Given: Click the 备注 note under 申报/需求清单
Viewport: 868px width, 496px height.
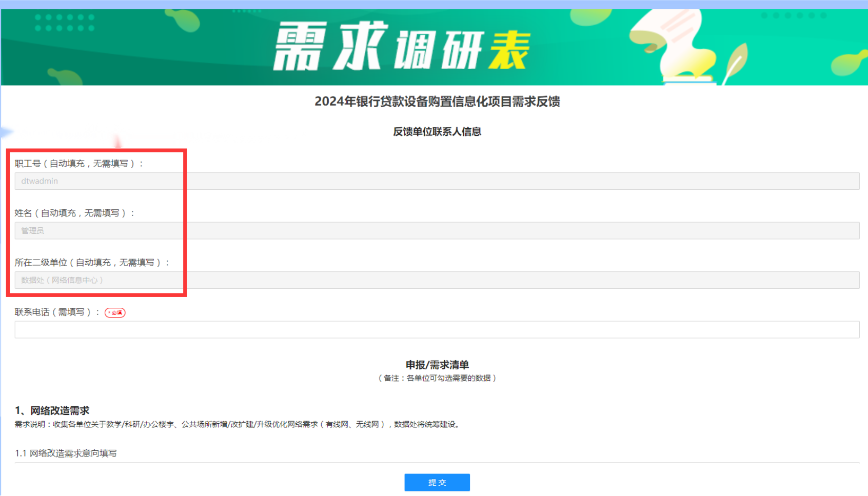Looking at the screenshot, I should pyautogui.click(x=437, y=378).
